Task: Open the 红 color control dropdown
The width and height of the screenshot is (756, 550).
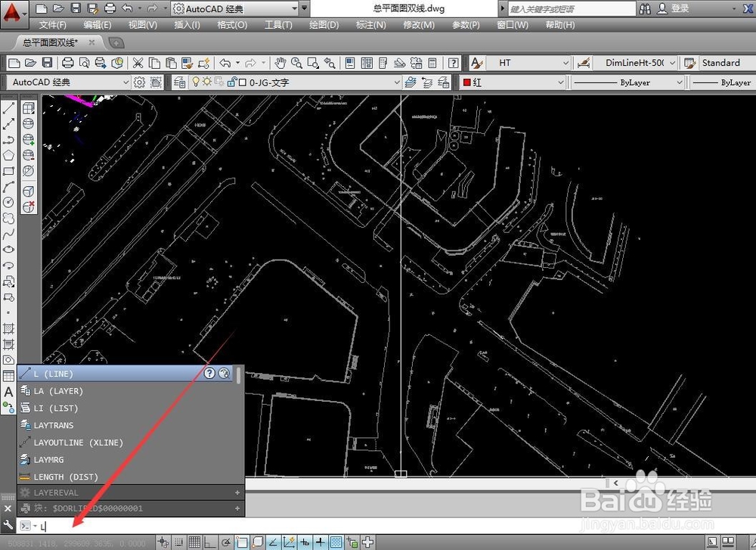Action: click(x=561, y=82)
